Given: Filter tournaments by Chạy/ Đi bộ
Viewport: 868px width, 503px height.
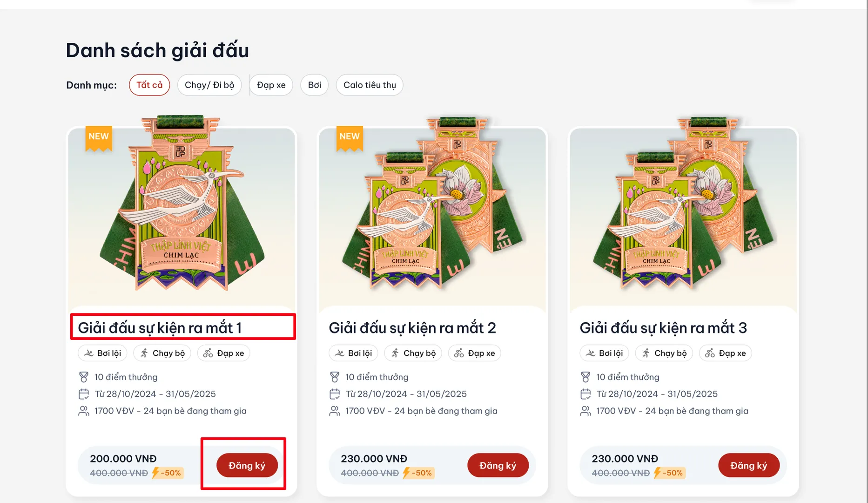Looking at the screenshot, I should (209, 85).
